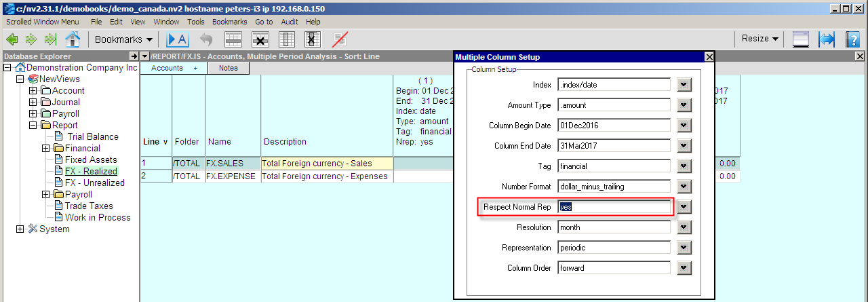Click the delete column toolbar icon
Screen dimensions: 868x302
(313, 39)
